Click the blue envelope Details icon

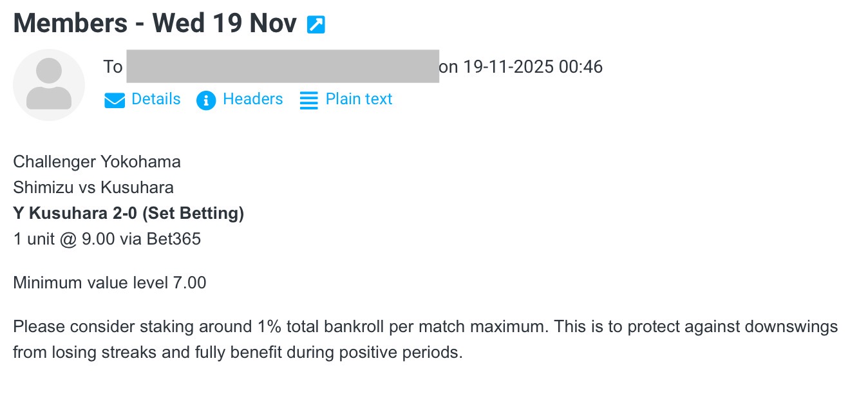(x=114, y=100)
